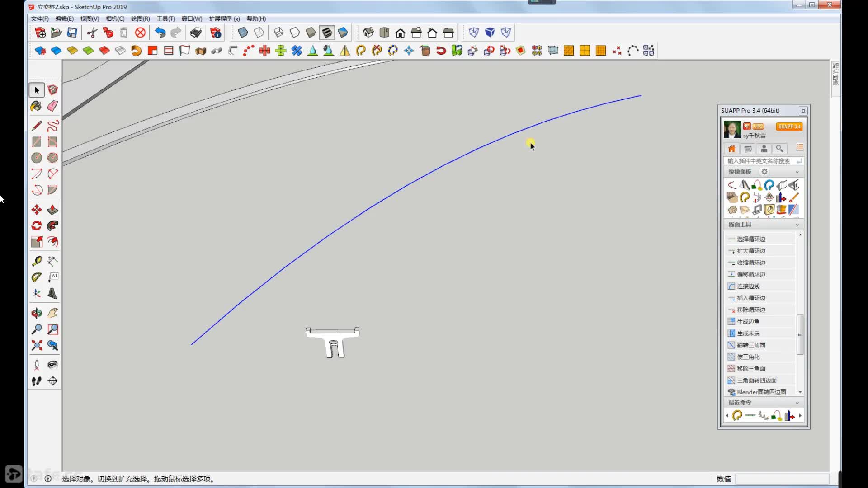Open the SUAPP search tab

(x=779, y=149)
